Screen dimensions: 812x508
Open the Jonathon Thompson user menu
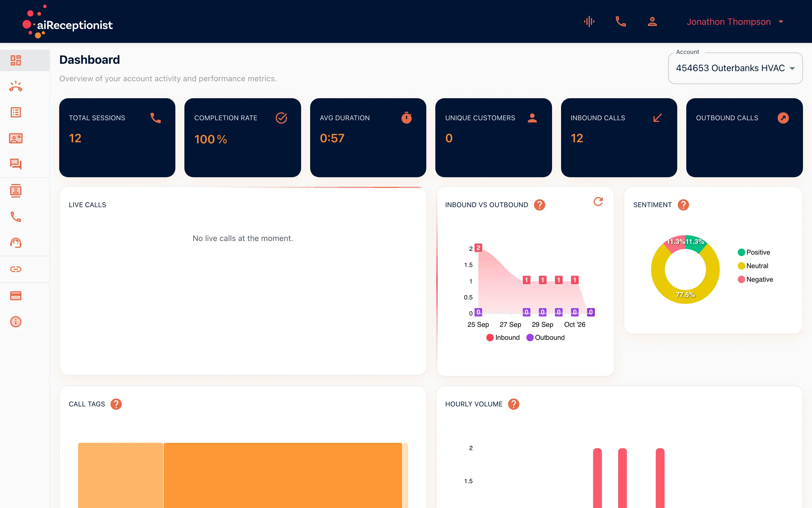tap(735, 22)
